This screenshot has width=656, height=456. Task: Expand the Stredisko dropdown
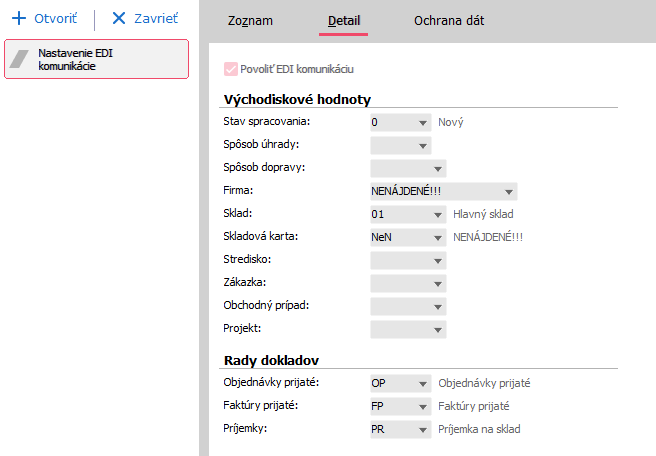pos(438,260)
